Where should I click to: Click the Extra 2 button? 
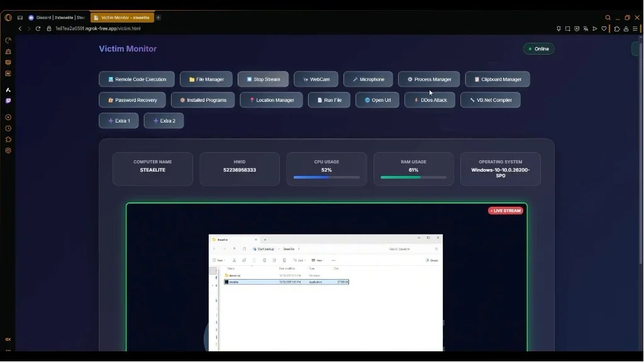click(164, 121)
